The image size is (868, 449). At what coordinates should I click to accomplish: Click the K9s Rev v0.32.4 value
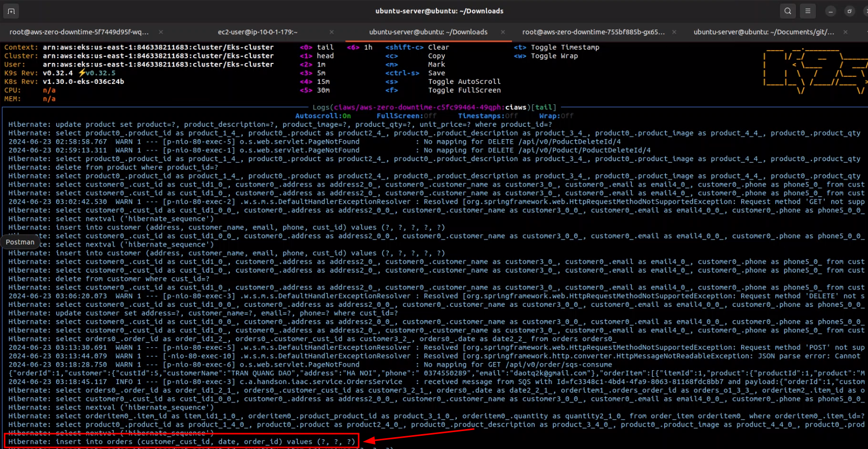point(58,73)
